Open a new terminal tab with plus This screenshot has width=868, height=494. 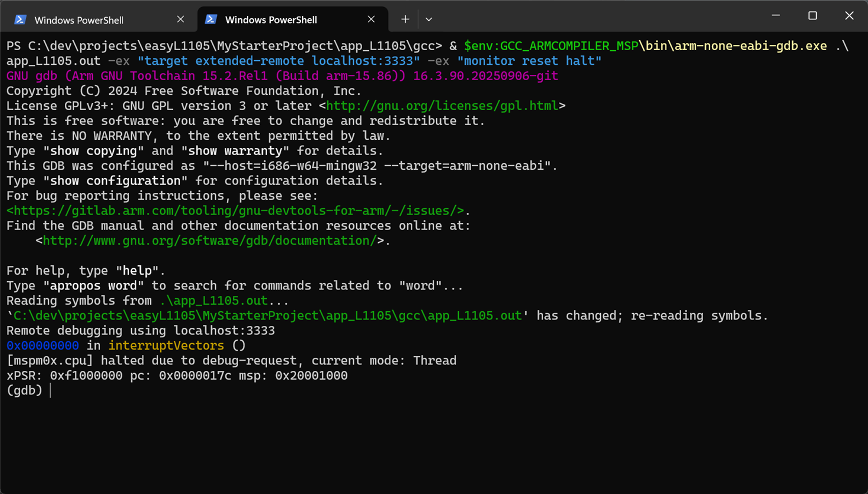pyautogui.click(x=405, y=19)
